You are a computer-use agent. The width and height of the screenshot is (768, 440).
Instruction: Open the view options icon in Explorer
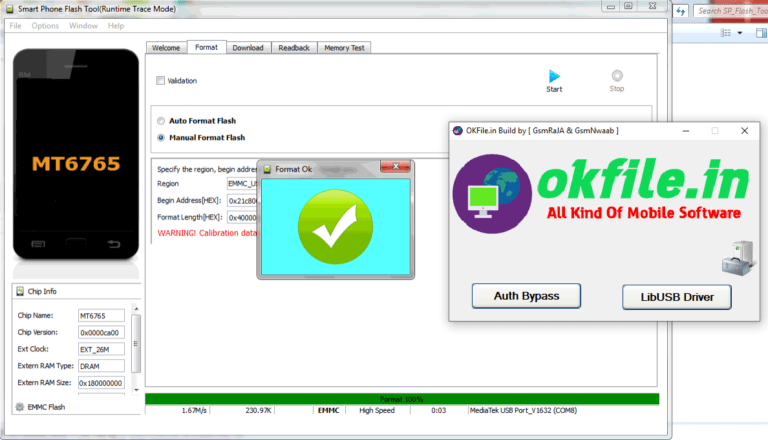pos(726,33)
